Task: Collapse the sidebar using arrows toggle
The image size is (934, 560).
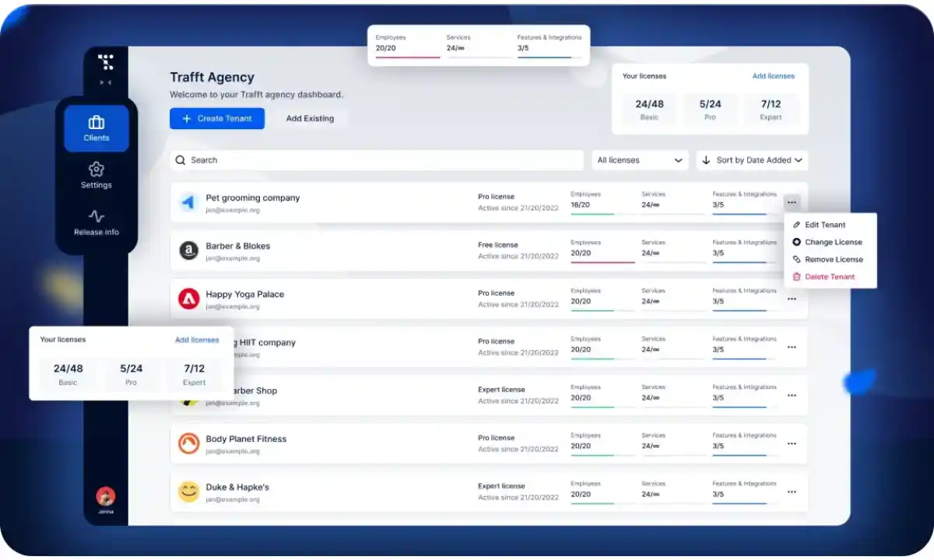Action: coord(106,82)
